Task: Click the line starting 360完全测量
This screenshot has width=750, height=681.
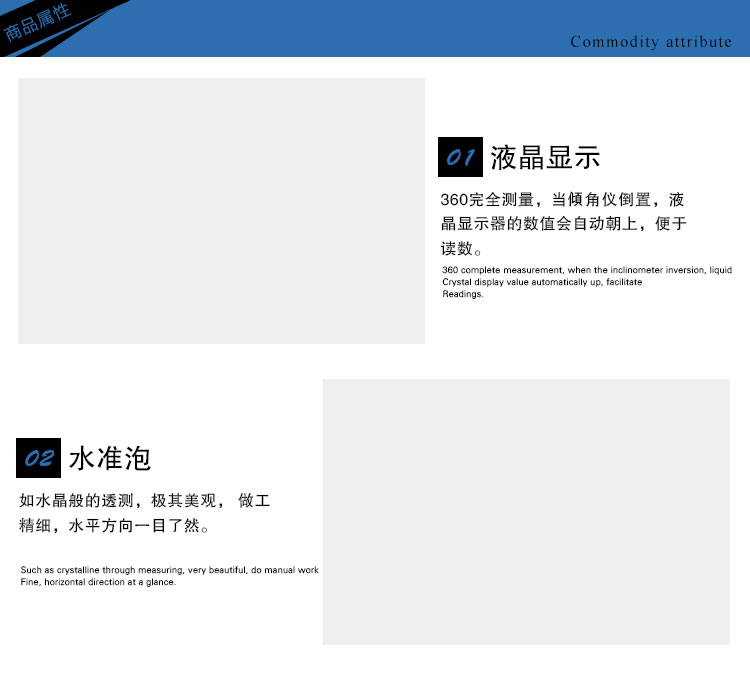Action: [x=562, y=199]
